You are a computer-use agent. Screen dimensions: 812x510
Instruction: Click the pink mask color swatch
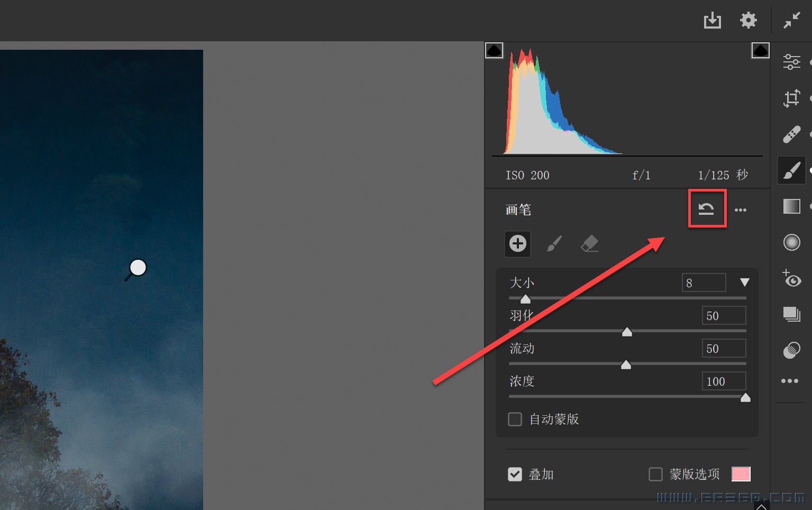tap(741, 475)
